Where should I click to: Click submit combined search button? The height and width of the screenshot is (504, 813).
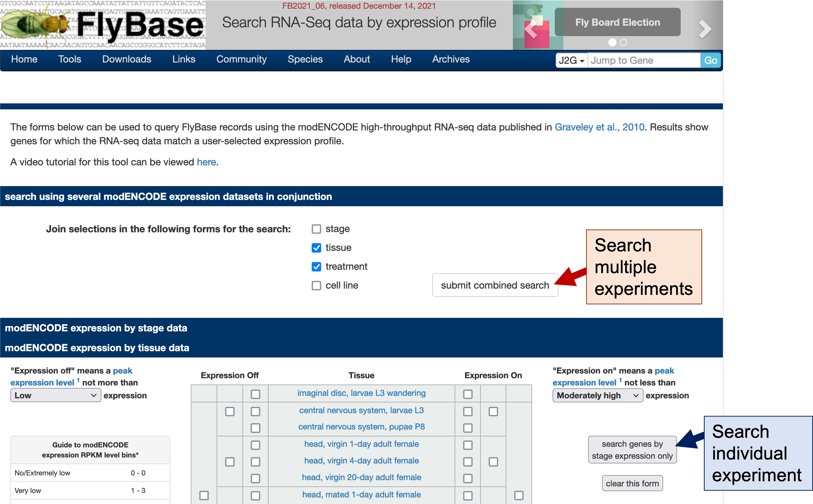coord(495,285)
